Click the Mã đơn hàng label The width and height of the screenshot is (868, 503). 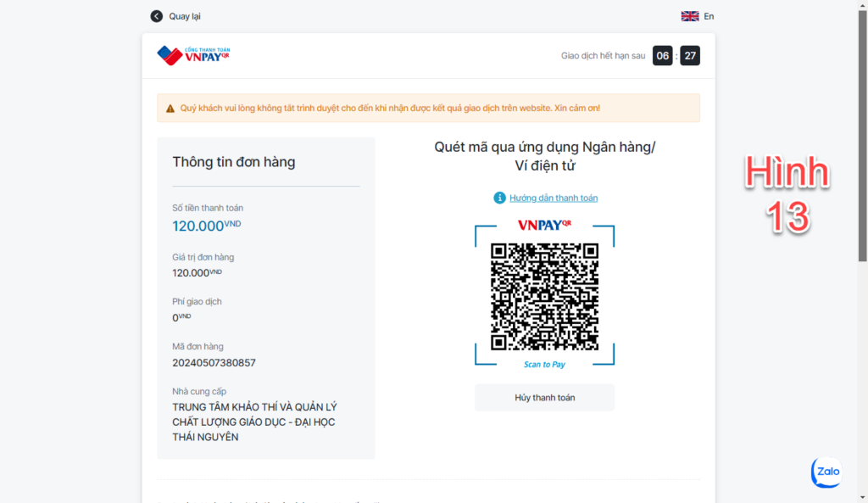pyautogui.click(x=198, y=346)
